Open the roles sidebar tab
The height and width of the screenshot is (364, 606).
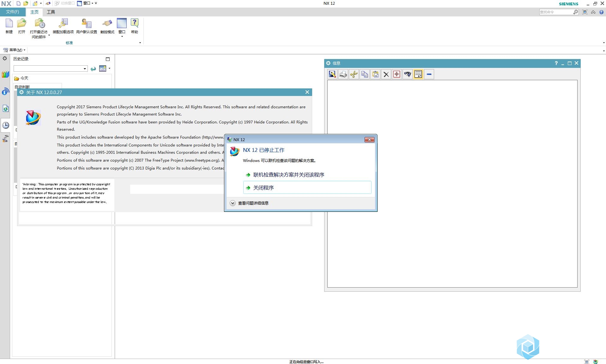5,139
